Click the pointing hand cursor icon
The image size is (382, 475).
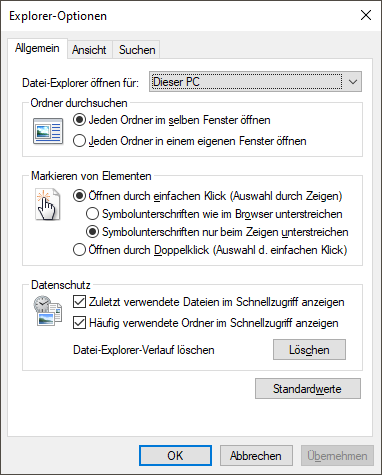coord(48,204)
